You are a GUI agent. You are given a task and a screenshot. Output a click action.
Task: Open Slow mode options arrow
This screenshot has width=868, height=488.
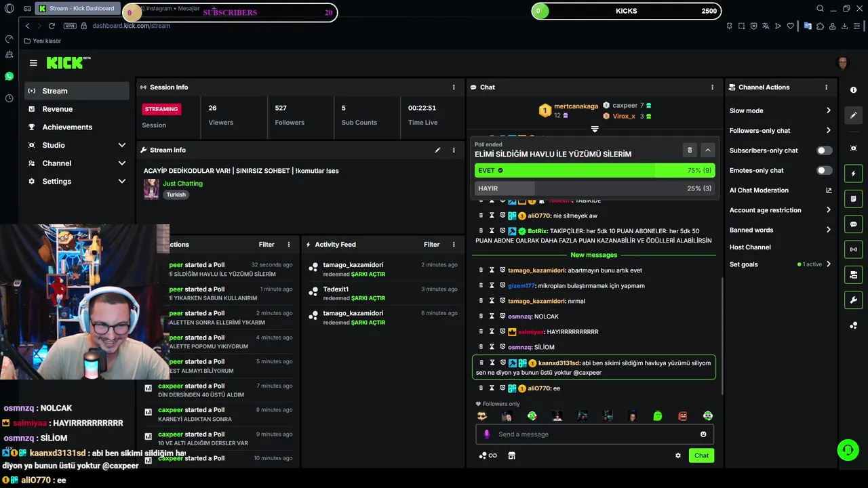point(828,110)
